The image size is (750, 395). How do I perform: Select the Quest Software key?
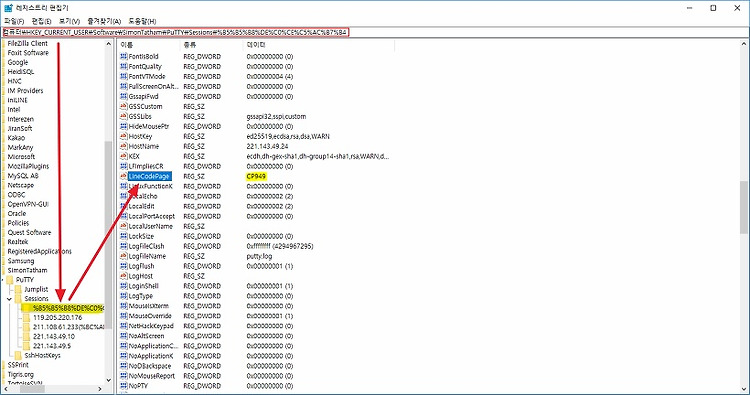[29, 232]
